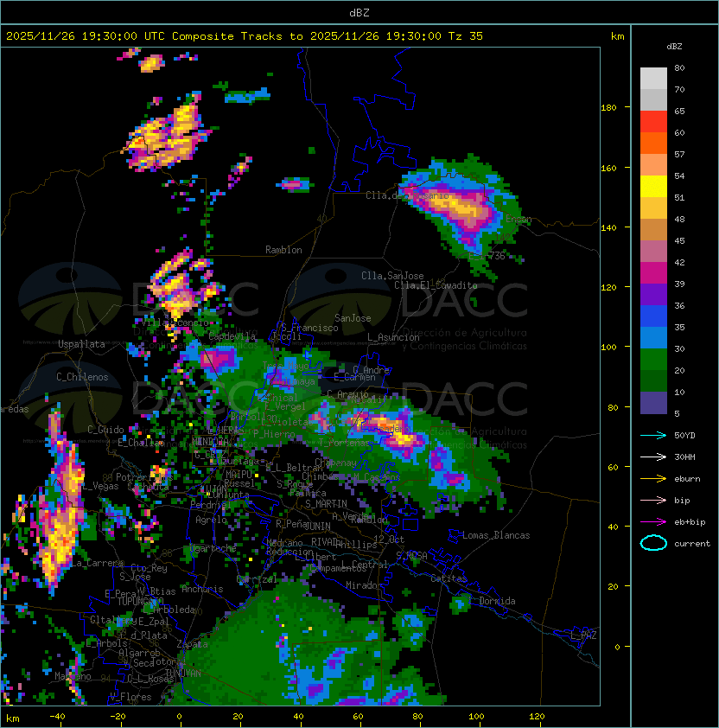Click the 'km' label at the bottom left axis

(x=13, y=718)
